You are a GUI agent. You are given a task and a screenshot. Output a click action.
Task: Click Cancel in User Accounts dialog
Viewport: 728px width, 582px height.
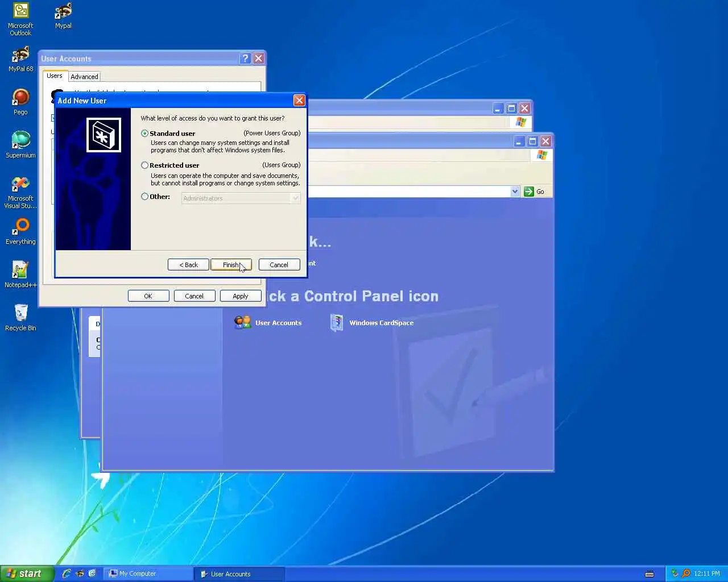click(x=194, y=296)
